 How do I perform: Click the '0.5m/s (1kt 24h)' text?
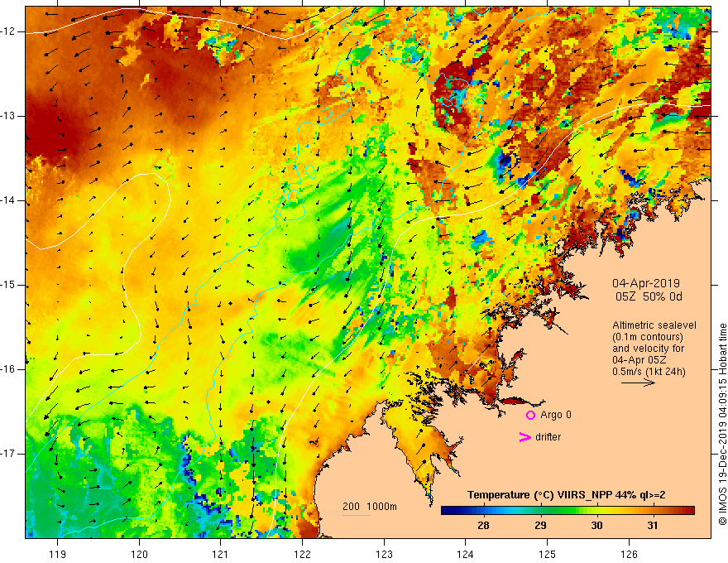coord(649,372)
